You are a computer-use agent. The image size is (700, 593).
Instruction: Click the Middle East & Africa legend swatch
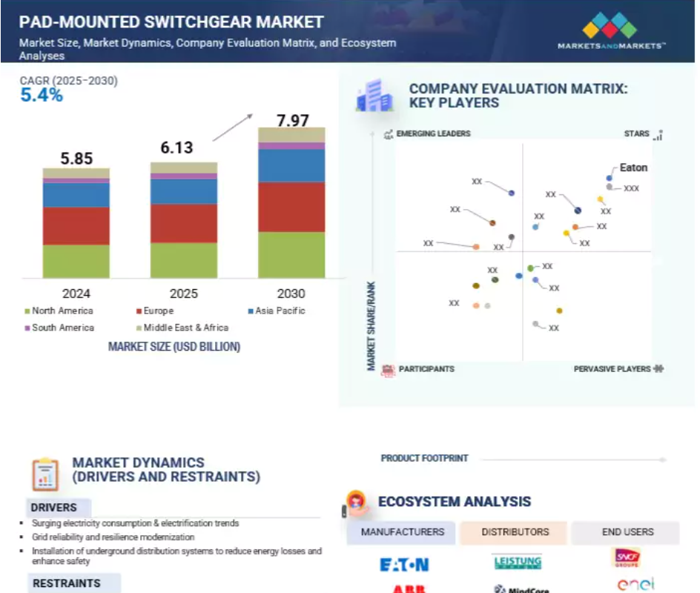[x=139, y=328]
